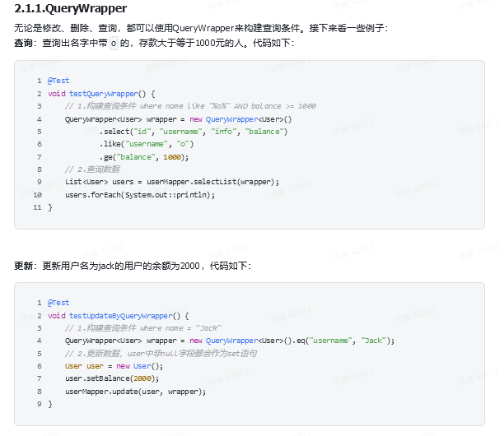Click the User user = new User() line
504x436 pixels.
[114, 366]
